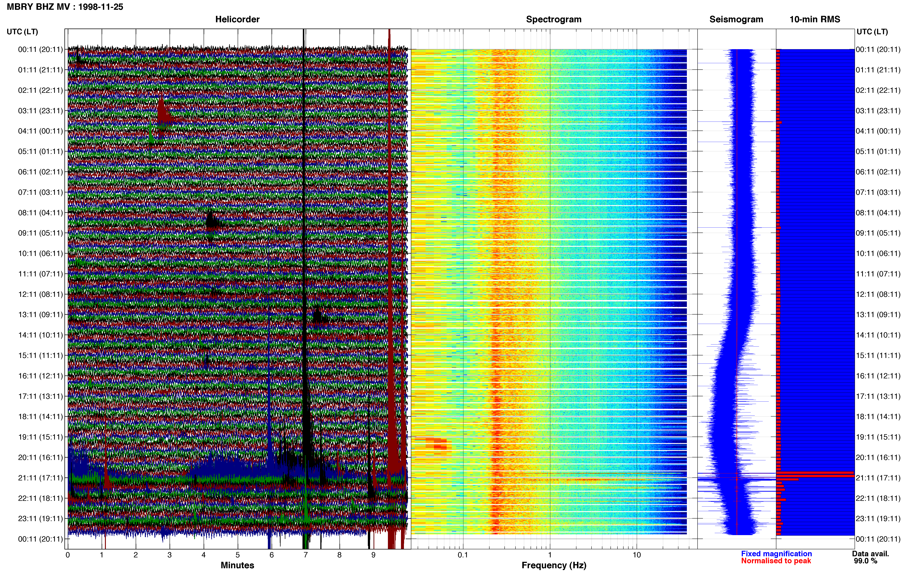Click left-axis time label 01:11 (21:11)
This screenshot has height=578, width=924.
pyautogui.click(x=41, y=70)
